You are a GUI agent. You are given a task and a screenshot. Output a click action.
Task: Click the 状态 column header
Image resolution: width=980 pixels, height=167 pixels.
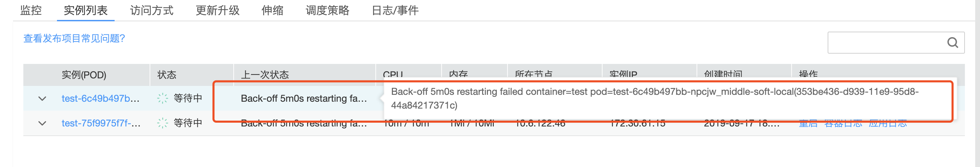[x=167, y=74]
